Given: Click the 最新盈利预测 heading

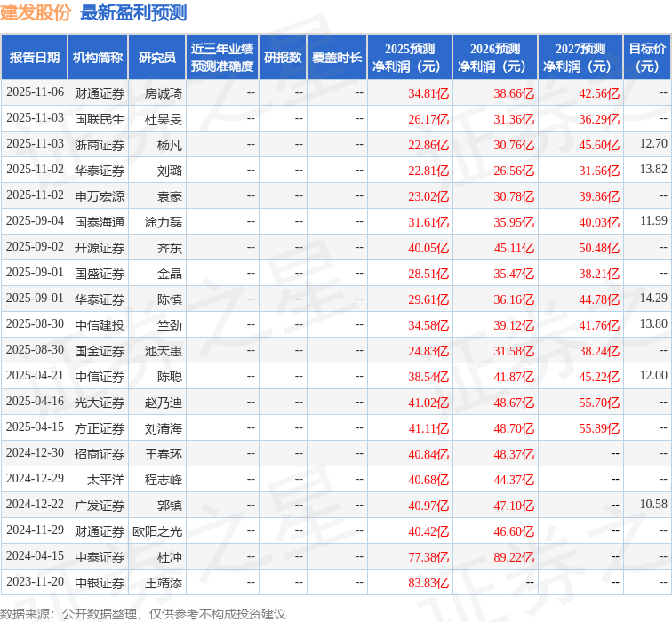Looking at the screenshot, I should point(133,12).
